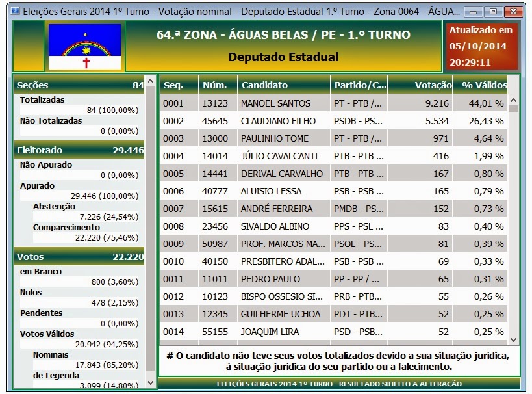
Task: Select the ALUISIO LESSA candidate row
Action: tap(334, 191)
